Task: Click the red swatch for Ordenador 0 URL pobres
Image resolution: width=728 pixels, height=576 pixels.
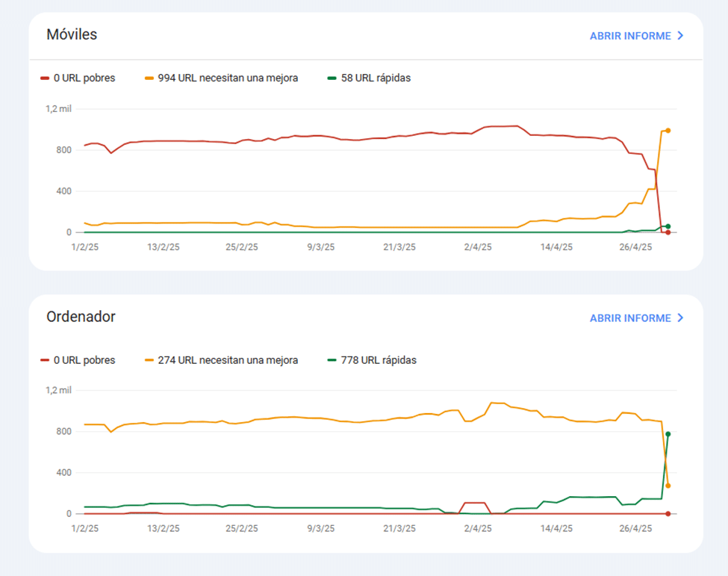Action: pyautogui.click(x=45, y=360)
